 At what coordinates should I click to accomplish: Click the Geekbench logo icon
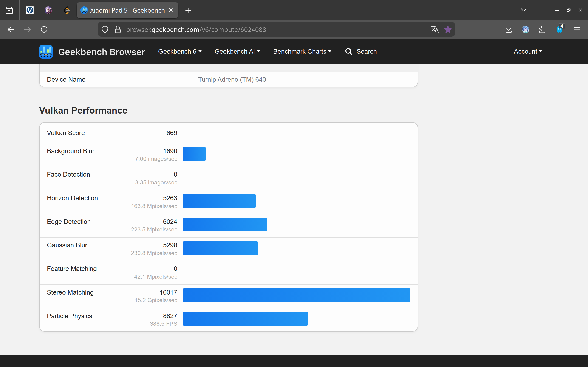pyautogui.click(x=46, y=51)
